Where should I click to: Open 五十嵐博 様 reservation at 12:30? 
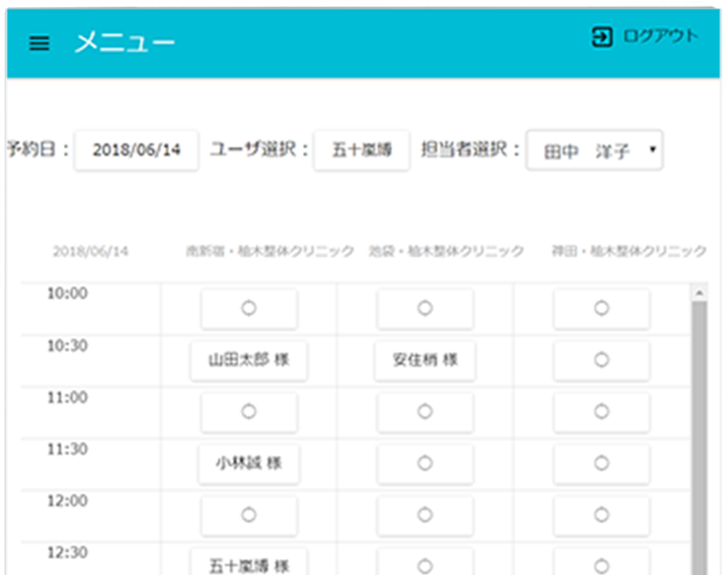click(249, 564)
